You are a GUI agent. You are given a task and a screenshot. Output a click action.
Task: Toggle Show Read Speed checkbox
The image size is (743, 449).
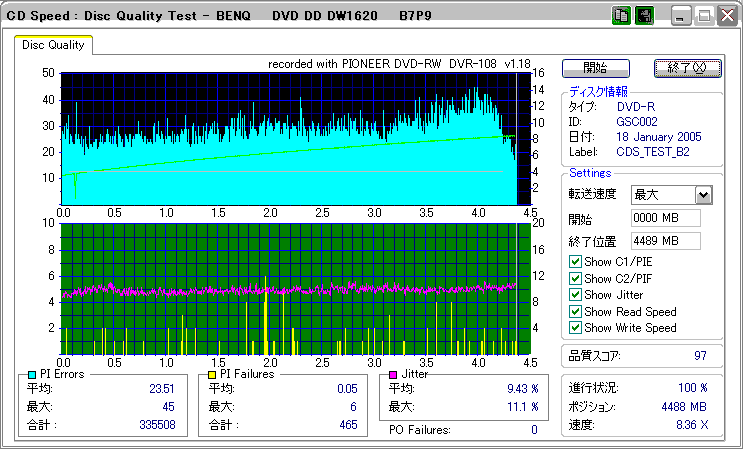point(575,311)
